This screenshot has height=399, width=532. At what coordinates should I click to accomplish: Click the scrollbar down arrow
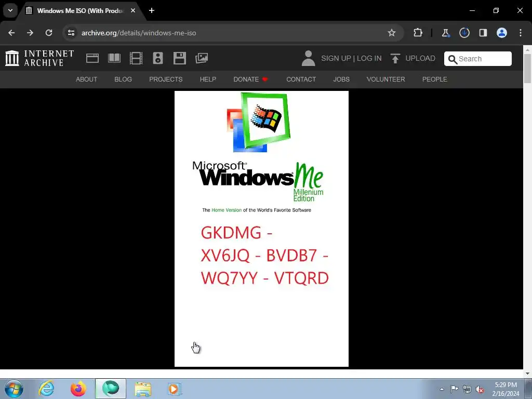point(528,374)
